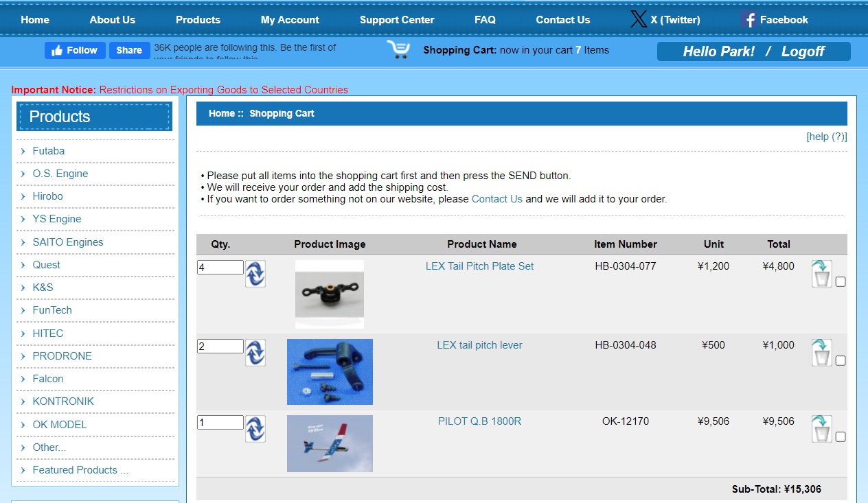Open the About Us page
868x503 pixels.
click(x=113, y=20)
